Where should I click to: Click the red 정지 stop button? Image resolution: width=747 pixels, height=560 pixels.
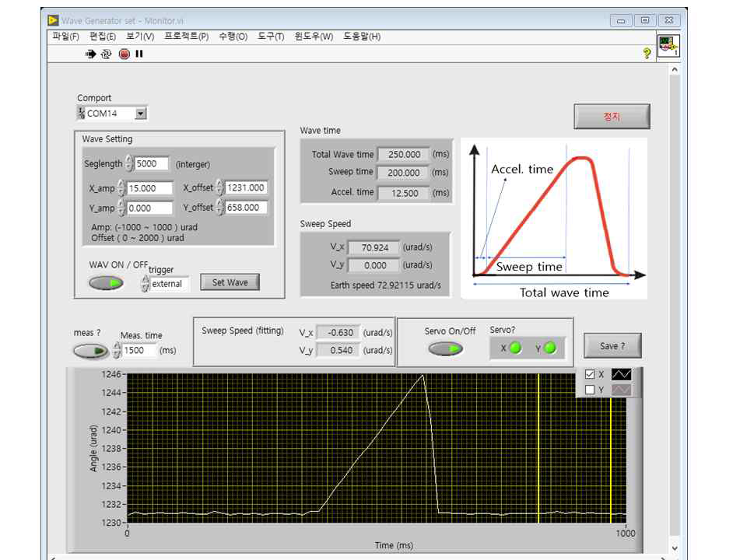tap(612, 117)
